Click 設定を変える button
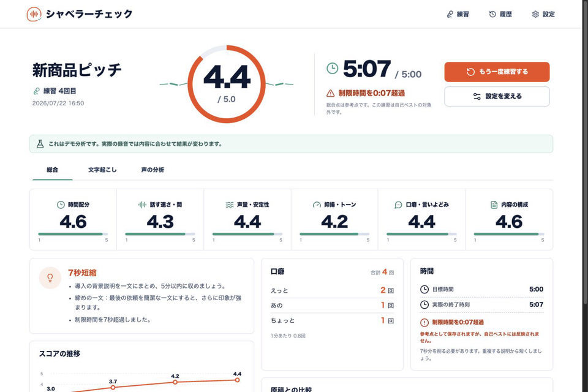This screenshot has width=588, height=392. pyautogui.click(x=497, y=96)
